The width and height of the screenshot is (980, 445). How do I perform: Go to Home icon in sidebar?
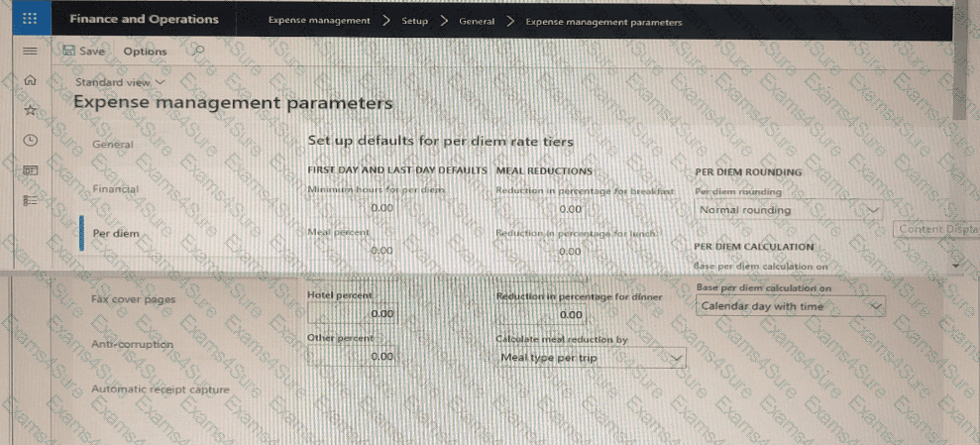click(x=30, y=80)
